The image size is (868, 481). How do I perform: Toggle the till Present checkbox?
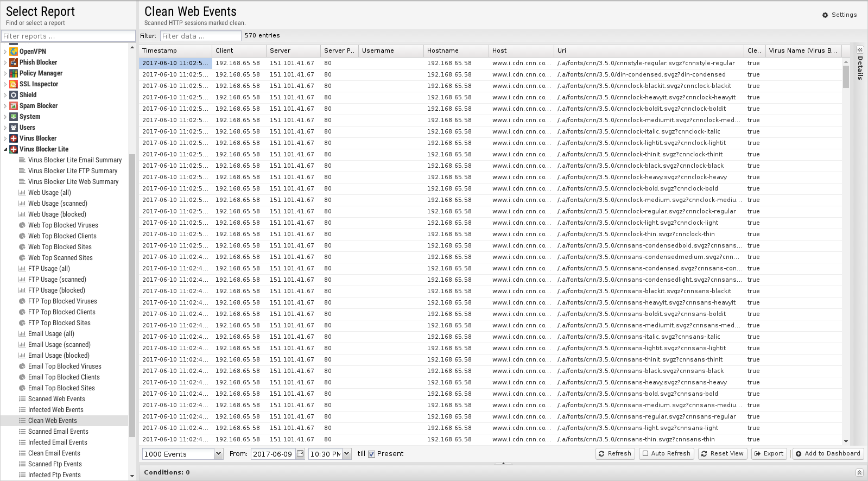coord(372,454)
